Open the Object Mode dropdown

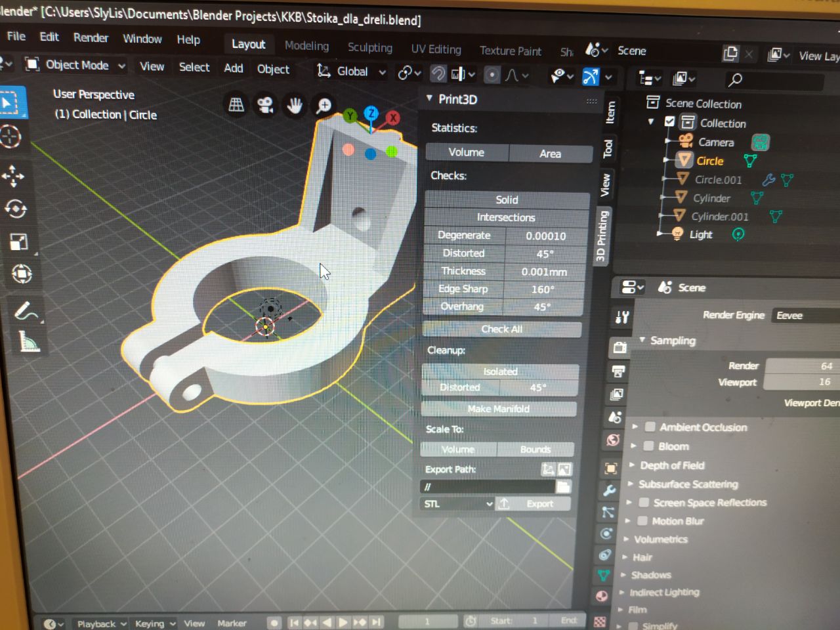(75, 65)
